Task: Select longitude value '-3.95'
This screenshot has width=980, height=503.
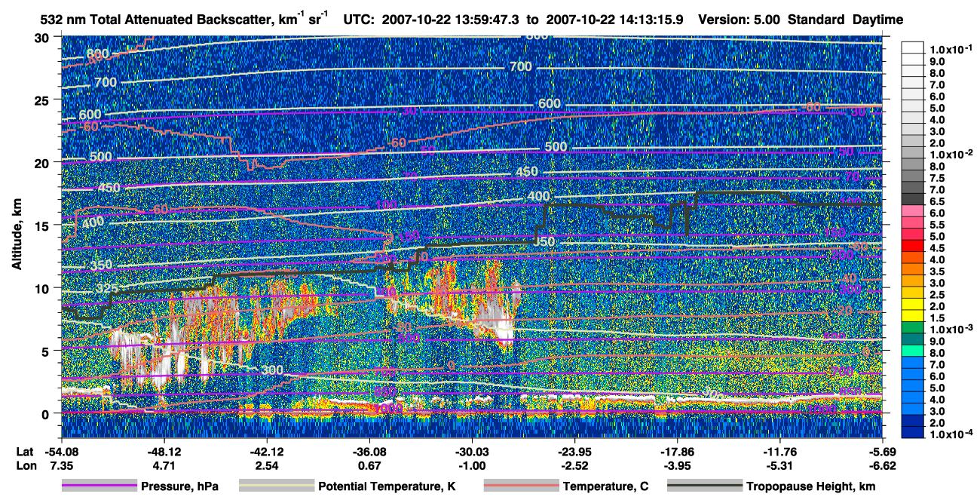Action: (x=677, y=466)
